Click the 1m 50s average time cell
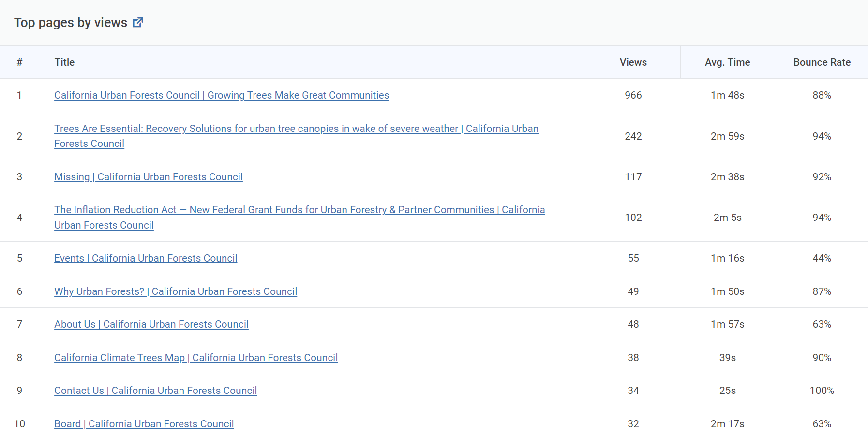This screenshot has height=436, width=868. click(x=728, y=291)
